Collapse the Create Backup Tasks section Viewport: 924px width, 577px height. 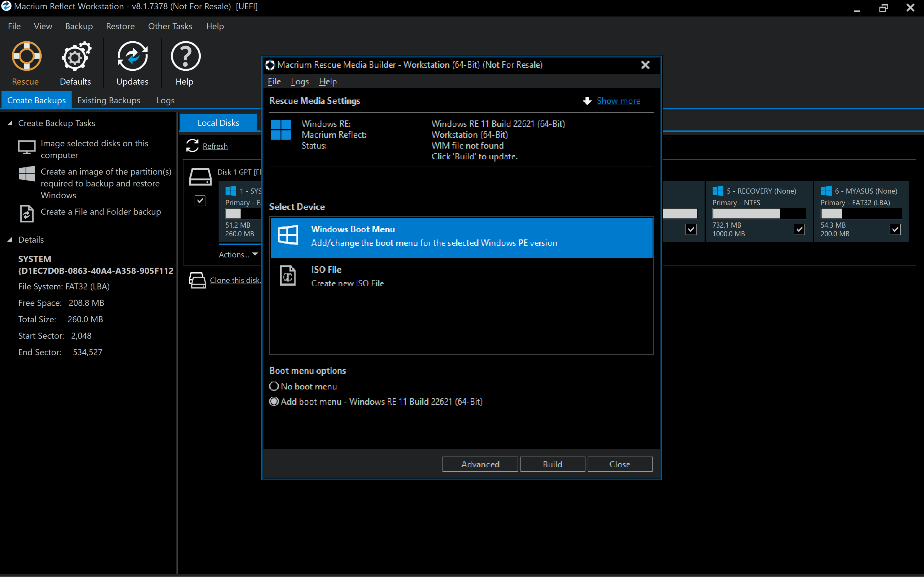(x=10, y=123)
